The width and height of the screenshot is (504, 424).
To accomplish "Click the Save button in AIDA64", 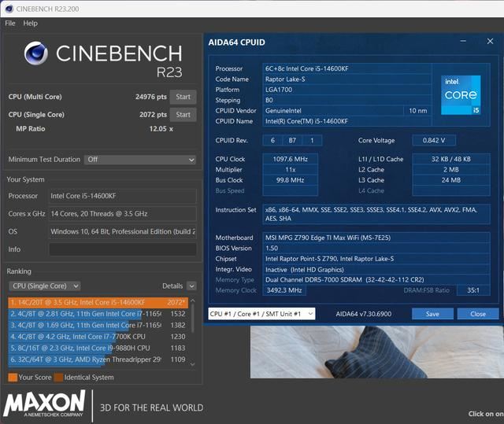I will 432,314.
